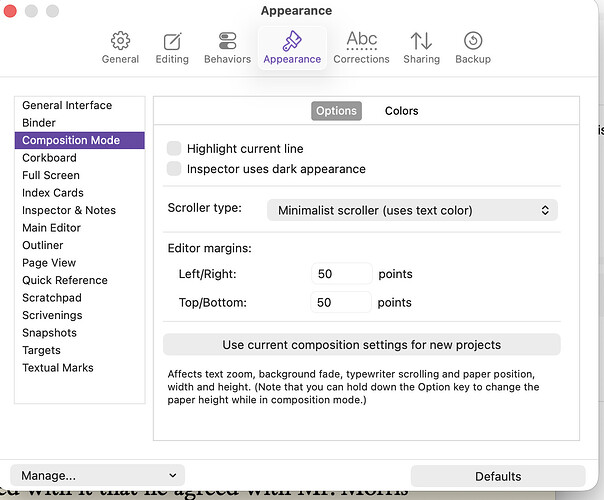Viewport: 604px width, 500px height.
Task: Select Scratchpad in the sidebar list
Action: coord(80,298)
